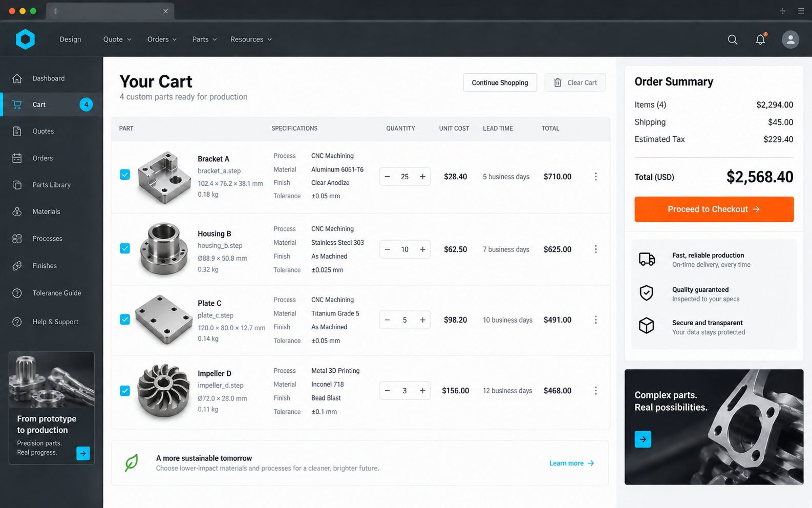812x508 pixels.
Task: Click the Impeller D part thumbnail
Action: tap(164, 391)
